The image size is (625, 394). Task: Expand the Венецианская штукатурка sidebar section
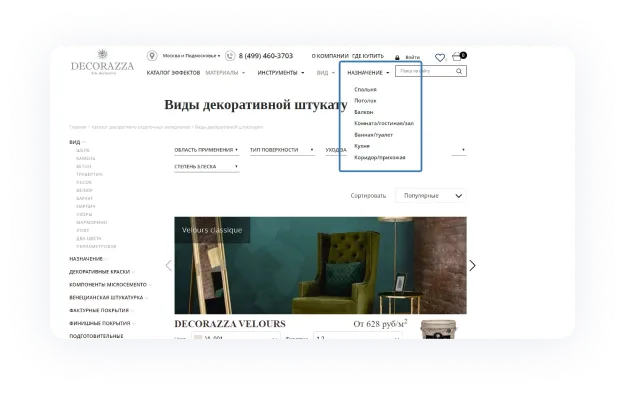tap(108, 297)
